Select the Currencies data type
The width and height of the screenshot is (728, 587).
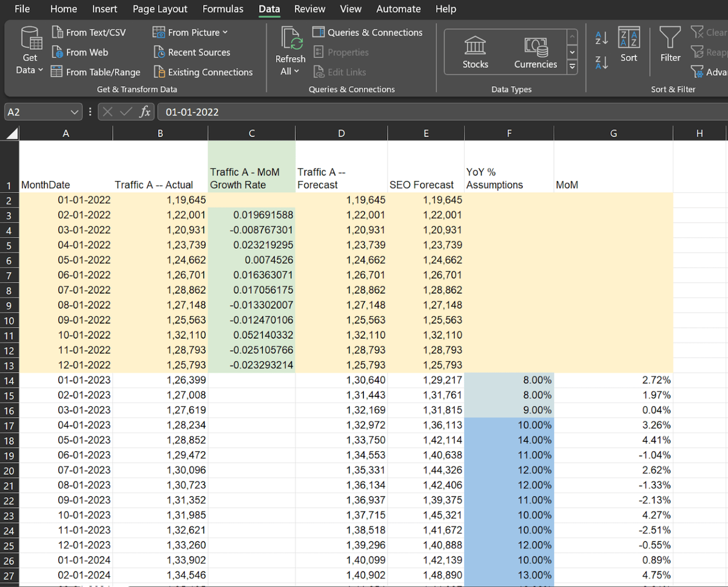tap(536, 52)
